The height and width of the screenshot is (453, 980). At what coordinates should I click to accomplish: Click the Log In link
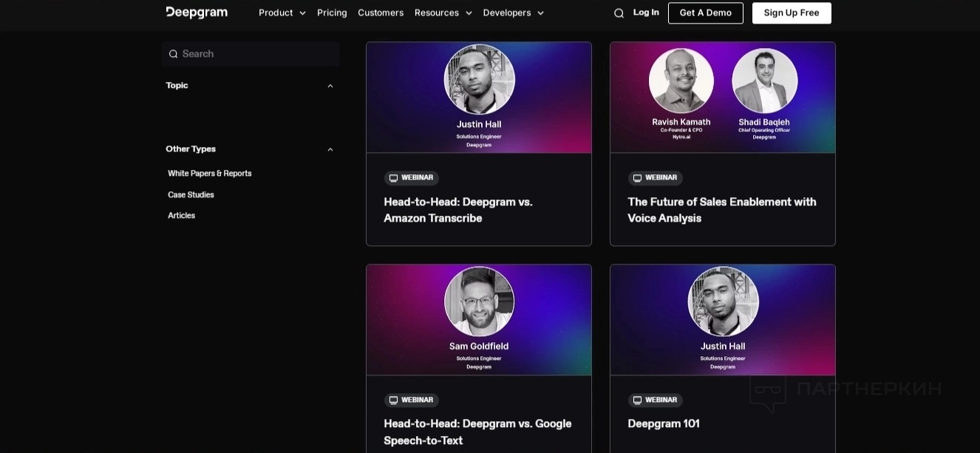[646, 13]
